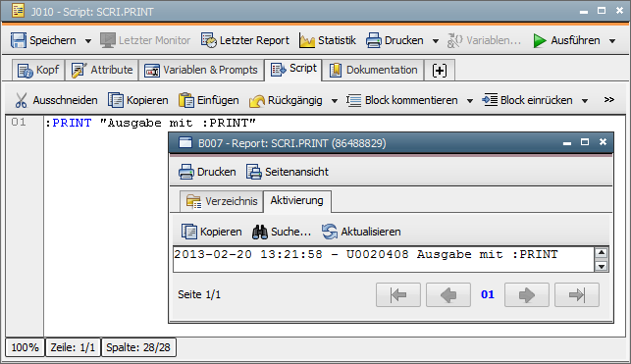Image resolution: width=631 pixels, height=364 pixels.
Task: Switch to the Kopf tab
Action: coord(38,71)
